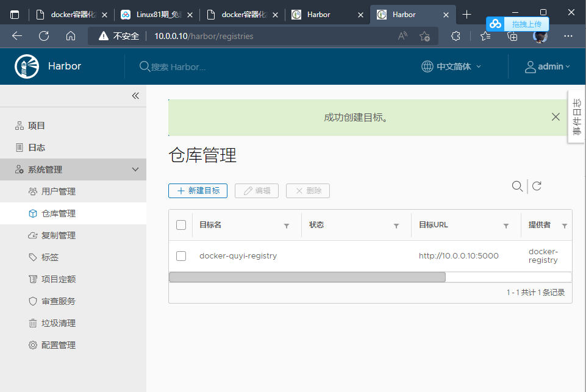586x392 pixels.
Task: Open browser settings and more menu
Action: click(568, 36)
